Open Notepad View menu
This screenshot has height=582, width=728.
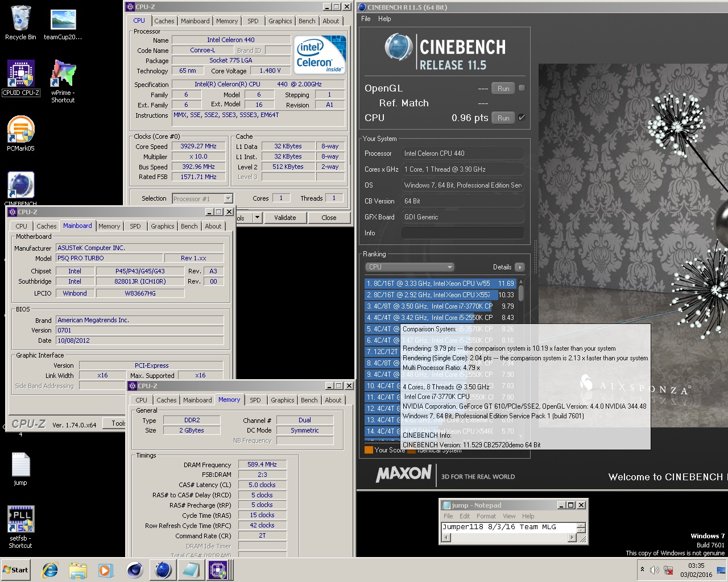point(509,516)
